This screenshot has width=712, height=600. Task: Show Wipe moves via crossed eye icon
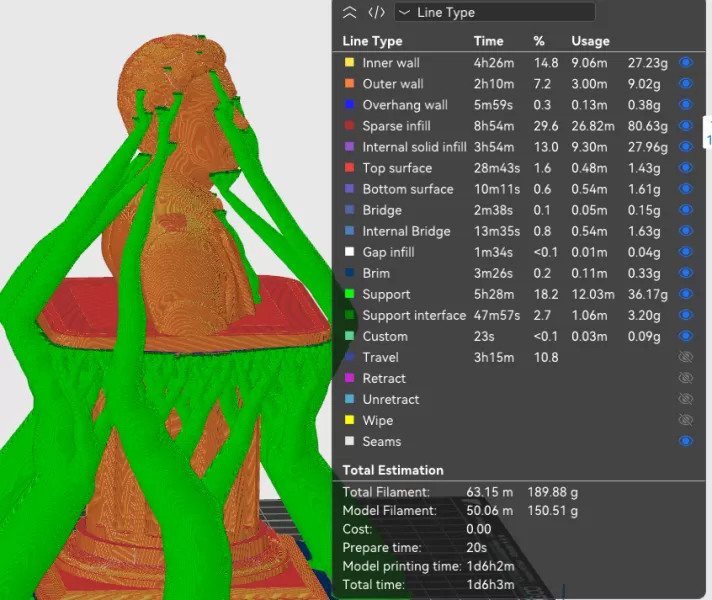686,420
